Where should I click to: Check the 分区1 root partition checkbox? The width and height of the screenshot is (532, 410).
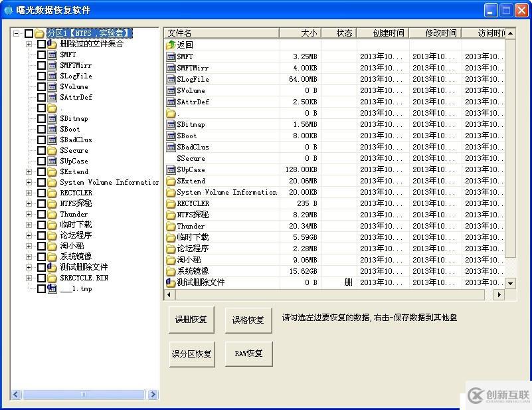click(x=29, y=33)
